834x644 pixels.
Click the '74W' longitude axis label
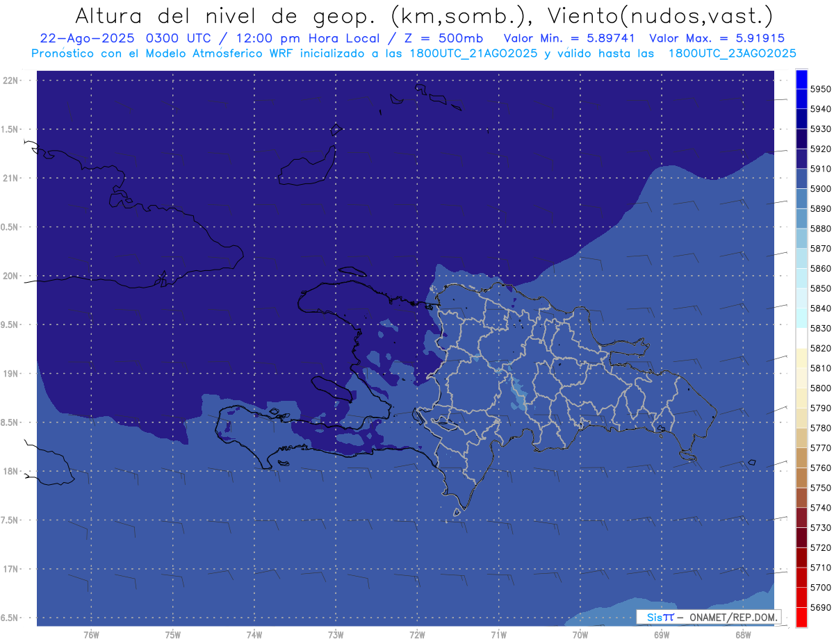(254, 635)
